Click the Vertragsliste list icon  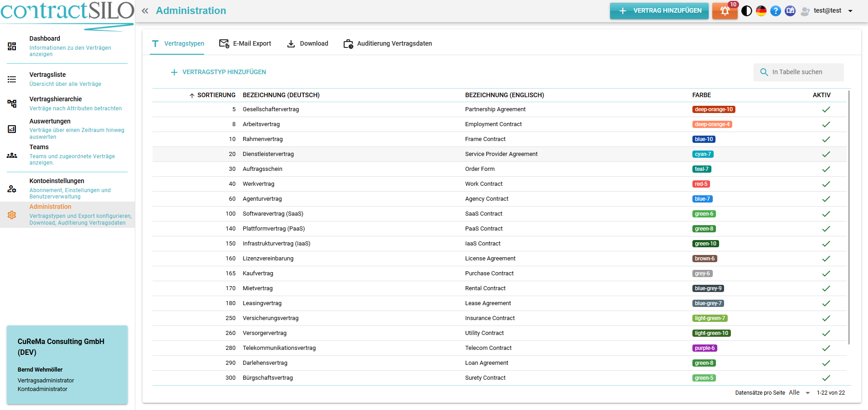click(12, 79)
